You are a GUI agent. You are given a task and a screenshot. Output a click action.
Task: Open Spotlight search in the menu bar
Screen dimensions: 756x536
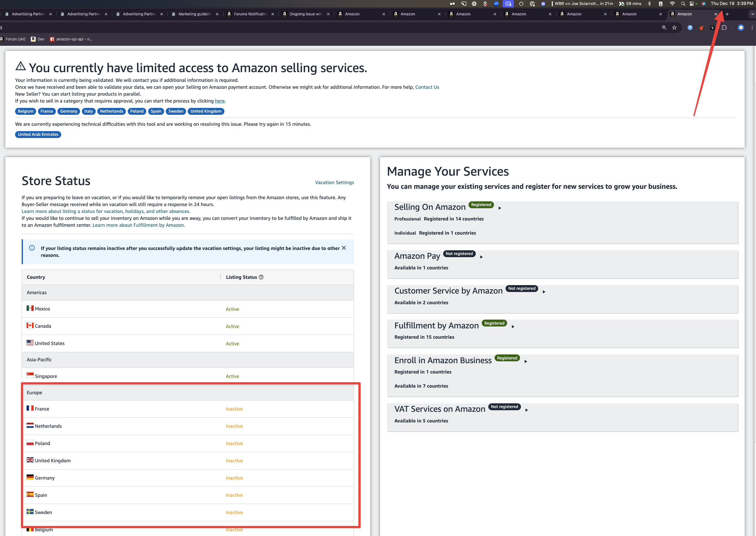click(683, 4)
